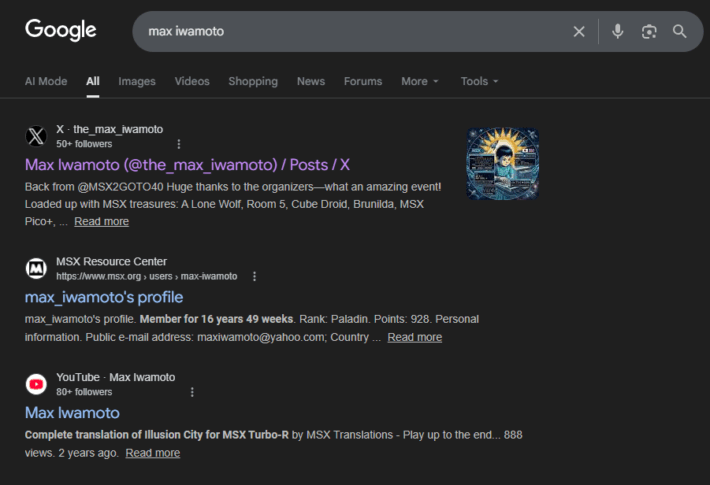
Task: Click the Google logo
Action: point(61,30)
